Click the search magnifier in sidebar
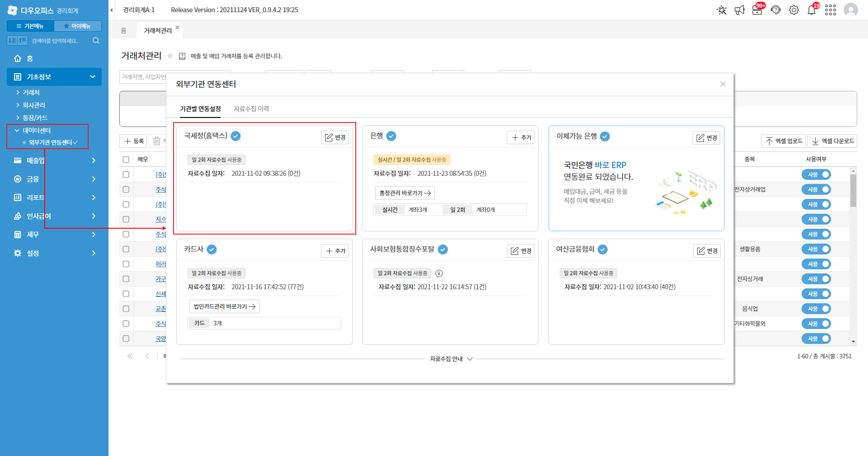The image size is (868, 456). pos(96,41)
